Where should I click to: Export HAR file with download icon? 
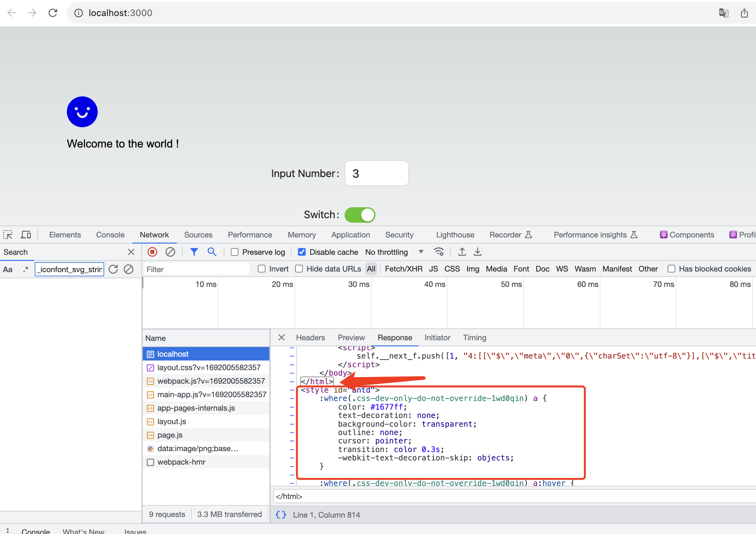click(x=477, y=252)
